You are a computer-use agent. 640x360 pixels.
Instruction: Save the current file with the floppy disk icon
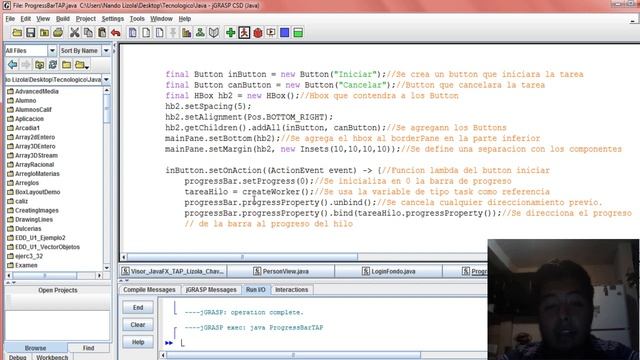tap(31, 33)
